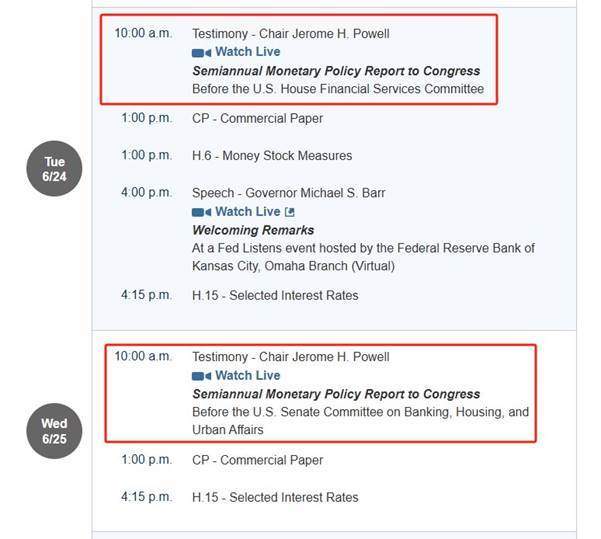This screenshot has height=539, width=601.
Task: Click the Welcoming Remarks speech title
Action: (253, 230)
